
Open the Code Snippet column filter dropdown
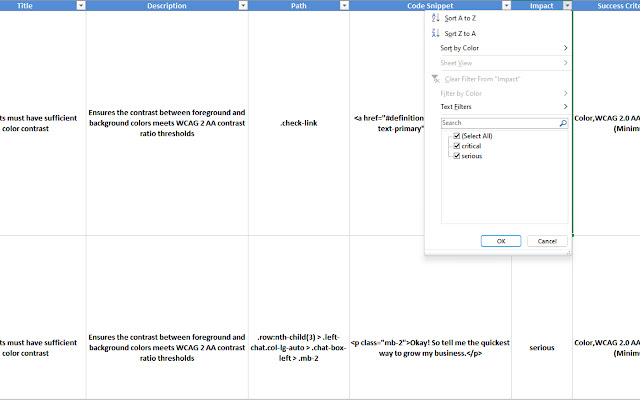504,6
